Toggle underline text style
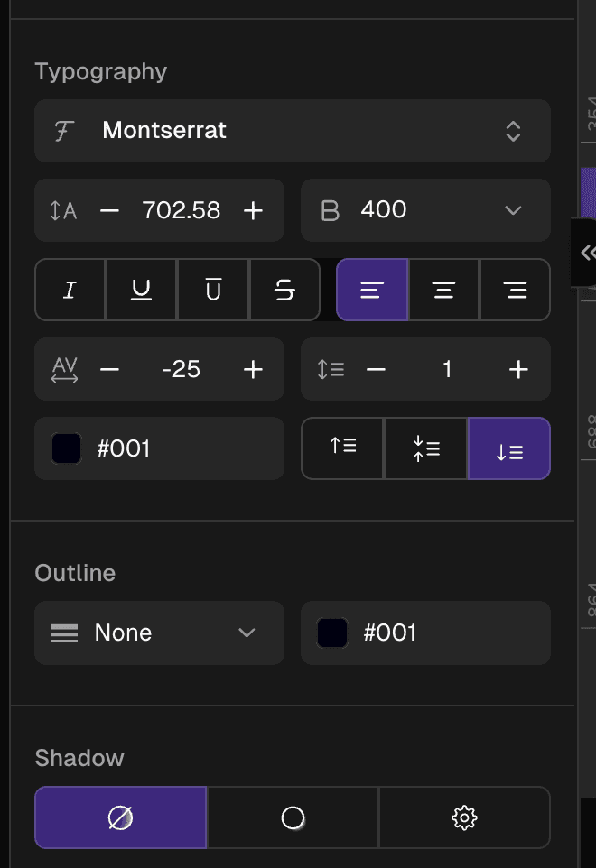This screenshot has height=868, width=596. [x=141, y=291]
